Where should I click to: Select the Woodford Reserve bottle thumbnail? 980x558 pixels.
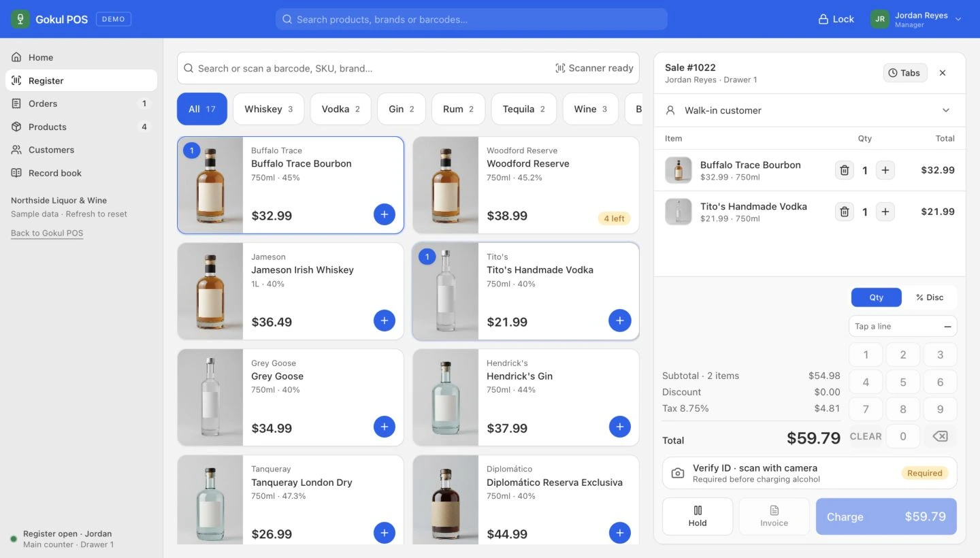(x=446, y=185)
